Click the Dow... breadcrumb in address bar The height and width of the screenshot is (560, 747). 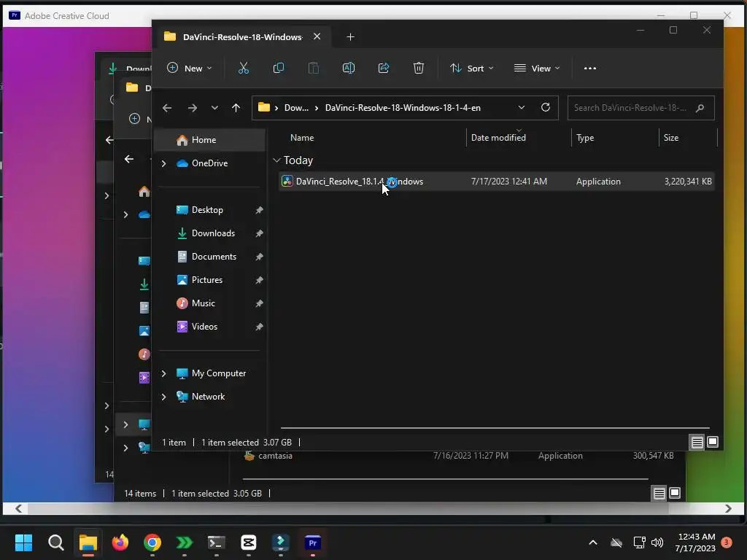[296, 108]
